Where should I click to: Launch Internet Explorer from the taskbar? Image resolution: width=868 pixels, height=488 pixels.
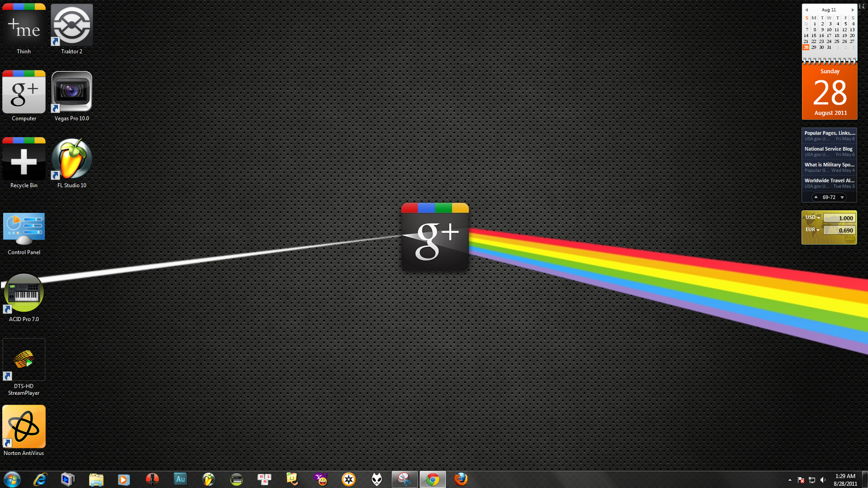click(x=40, y=479)
